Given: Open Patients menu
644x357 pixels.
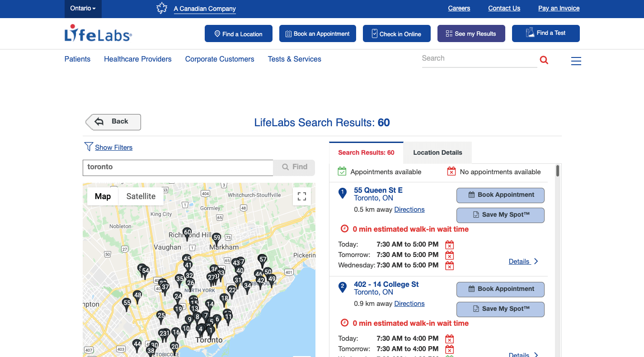Looking at the screenshot, I should coord(77,59).
